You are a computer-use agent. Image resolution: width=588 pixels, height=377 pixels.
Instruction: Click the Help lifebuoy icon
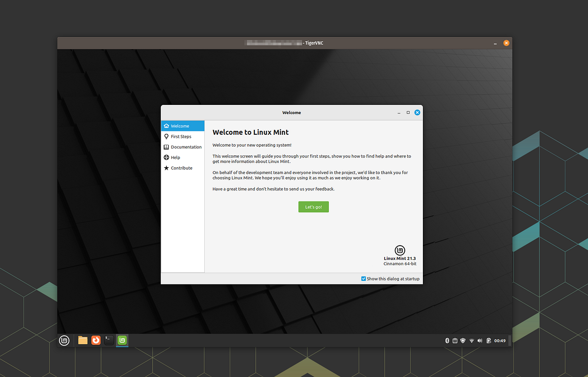point(167,157)
